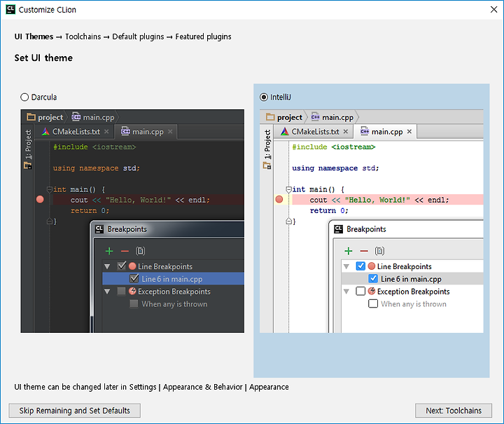Click the Featured plugins breadcrumb step
The width and height of the screenshot is (504, 424).
(x=203, y=36)
